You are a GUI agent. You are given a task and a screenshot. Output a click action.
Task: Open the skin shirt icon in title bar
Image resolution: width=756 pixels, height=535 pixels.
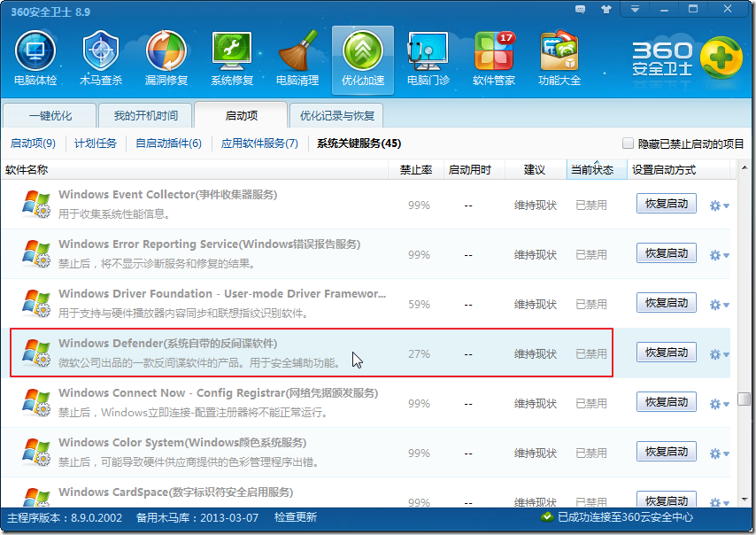(606, 9)
